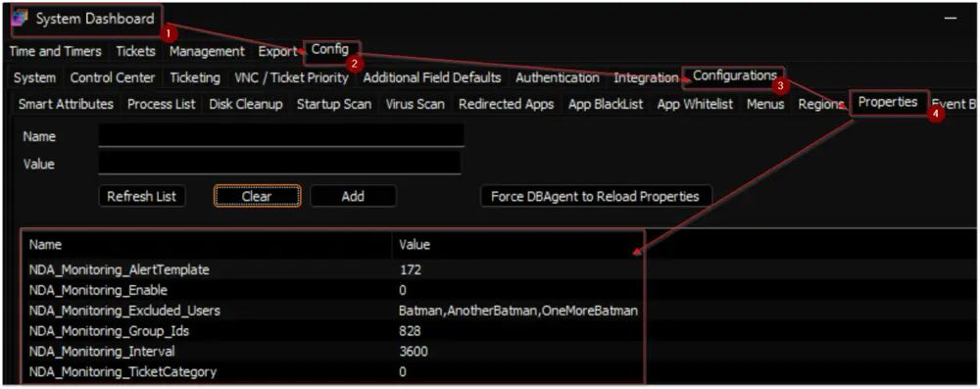Open the Time and Timers tab
This screenshot has width=980, height=389.
point(55,52)
